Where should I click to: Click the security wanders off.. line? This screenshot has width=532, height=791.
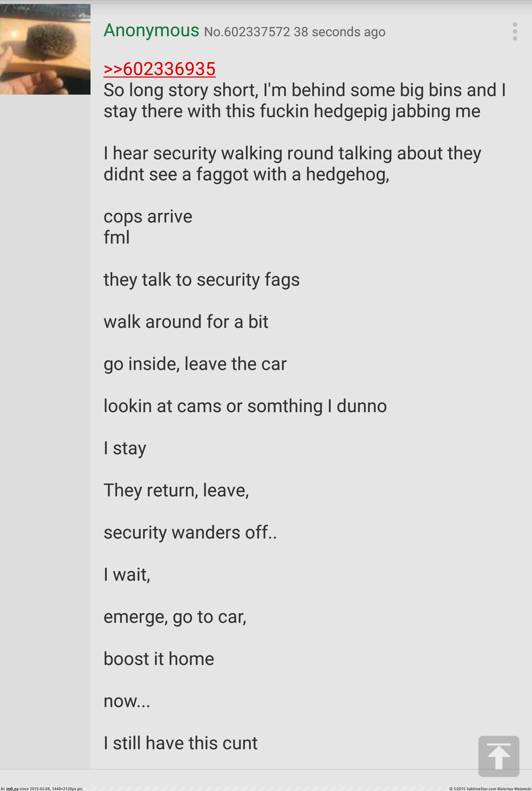[190, 533]
